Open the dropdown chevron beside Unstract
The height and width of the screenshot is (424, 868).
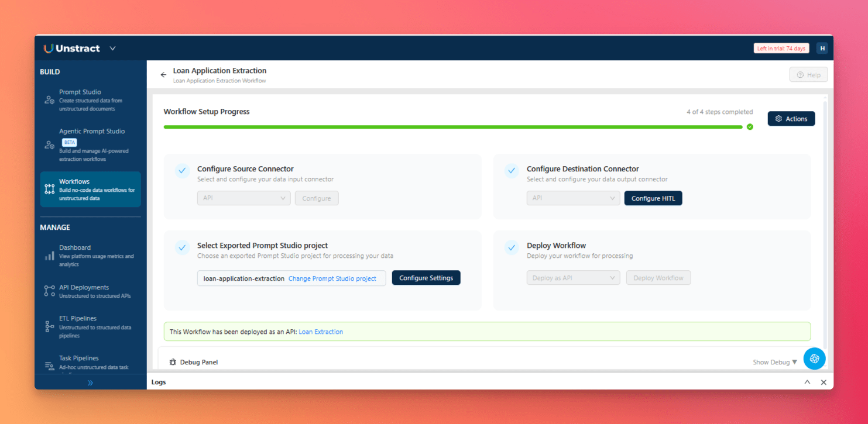112,49
